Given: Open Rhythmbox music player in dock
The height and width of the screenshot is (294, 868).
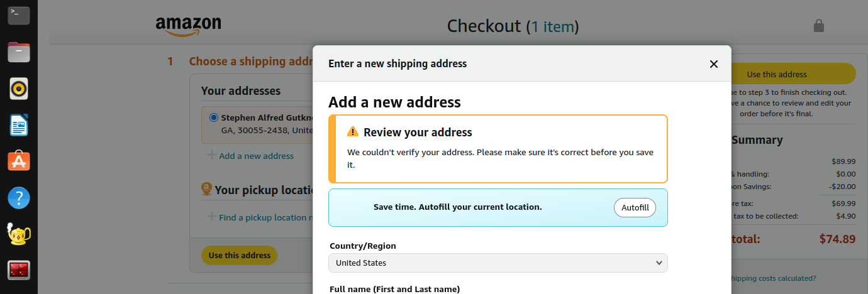Looking at the screenshot, I should (19, 89).
